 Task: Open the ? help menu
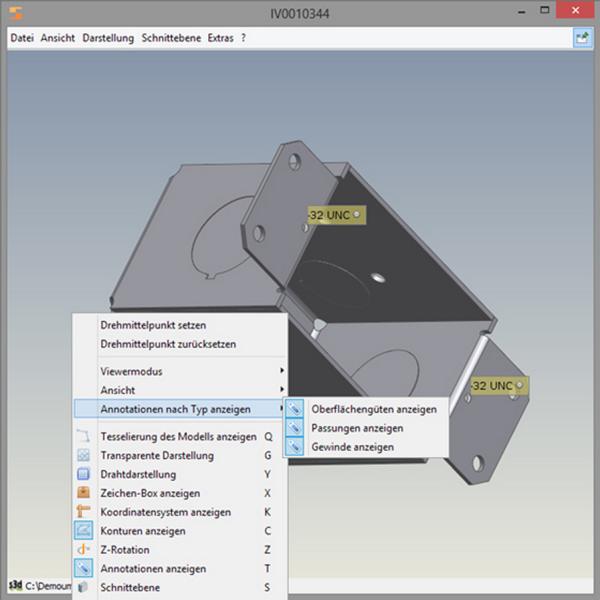point(243,38)
